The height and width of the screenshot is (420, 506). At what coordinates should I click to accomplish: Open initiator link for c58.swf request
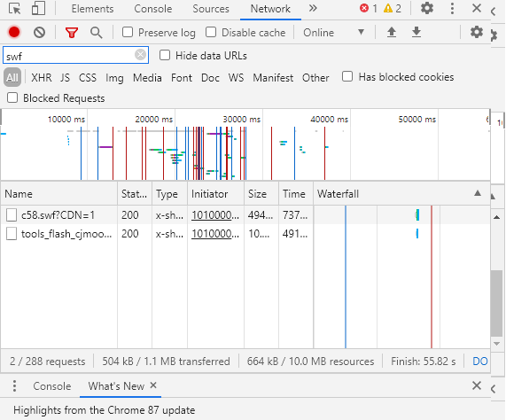click(215, 215)
